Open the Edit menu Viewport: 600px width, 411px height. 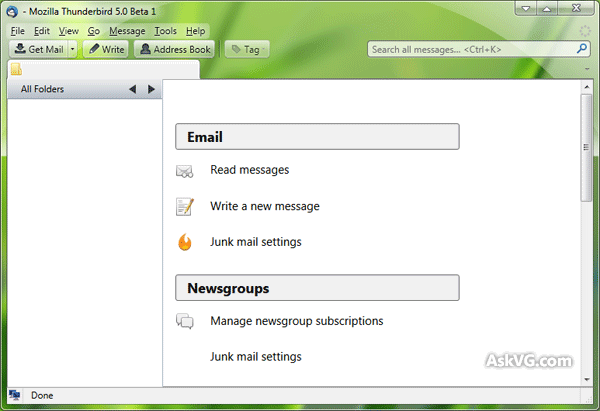(x=42, y=31)
